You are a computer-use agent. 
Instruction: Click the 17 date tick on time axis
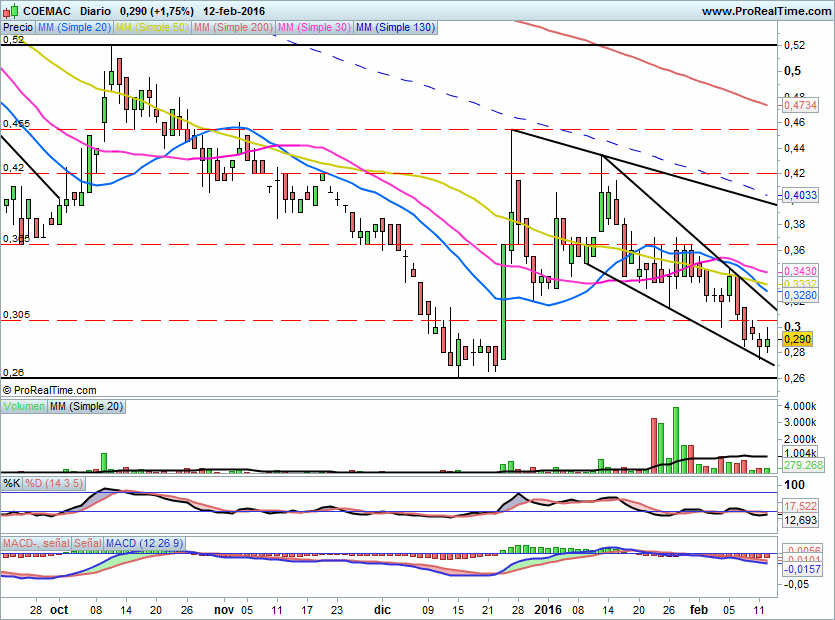pos(307,610)
